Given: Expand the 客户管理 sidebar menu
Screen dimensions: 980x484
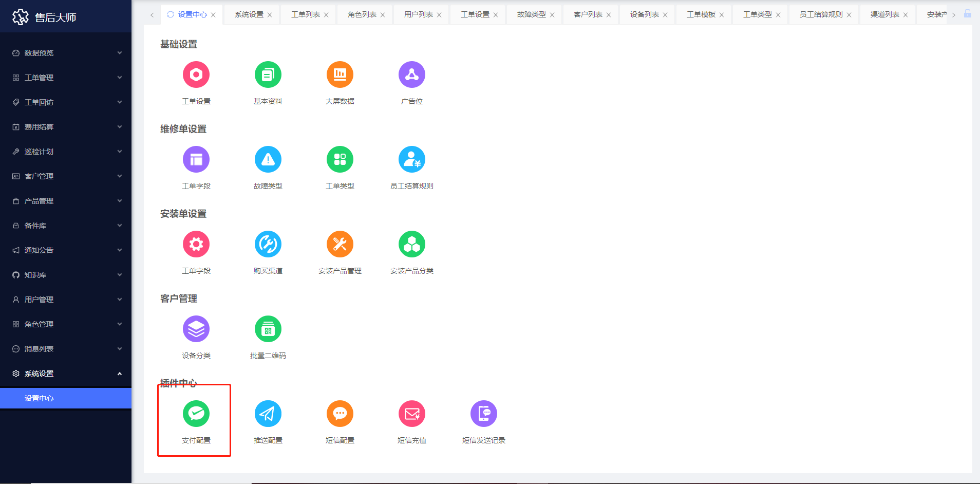Looking at the screenshot, I should coord(66,176).
